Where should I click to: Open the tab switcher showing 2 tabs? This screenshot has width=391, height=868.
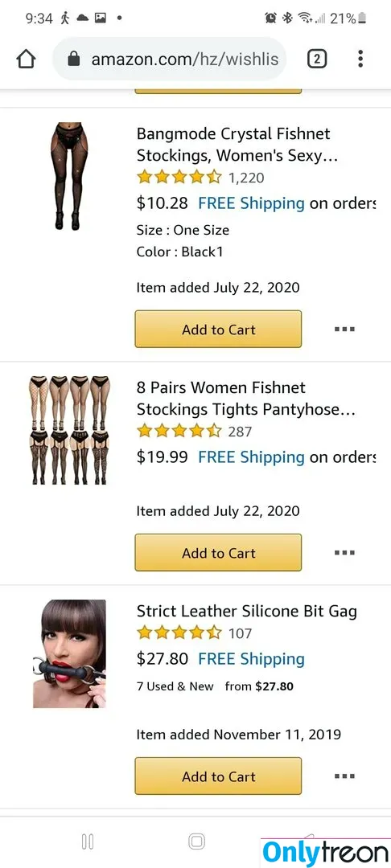point(317,59)
